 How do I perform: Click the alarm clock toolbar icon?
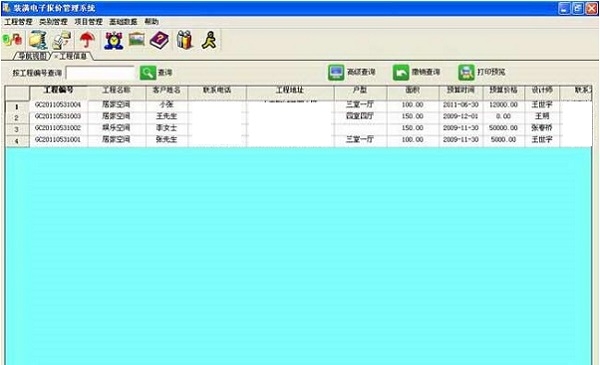(114, 40)
